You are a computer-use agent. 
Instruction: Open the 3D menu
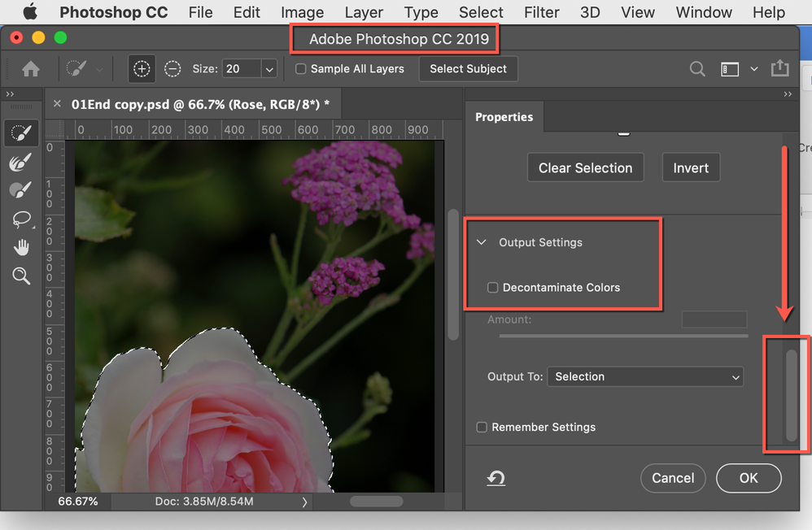[x=590, y=12]
